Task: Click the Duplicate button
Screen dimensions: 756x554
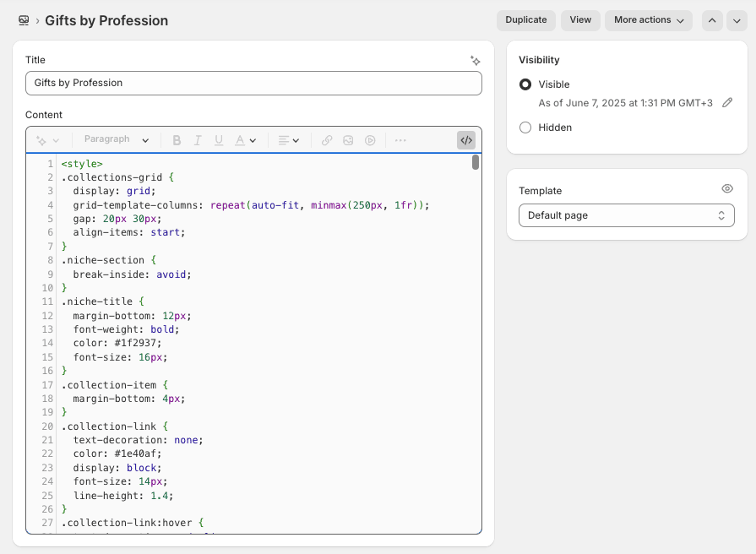Action: [525, 19]
